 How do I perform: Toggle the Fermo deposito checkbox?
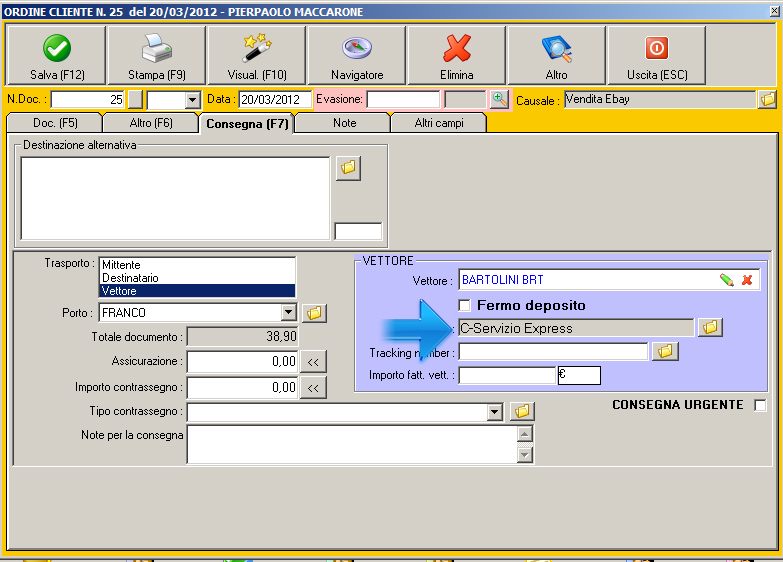464,305
